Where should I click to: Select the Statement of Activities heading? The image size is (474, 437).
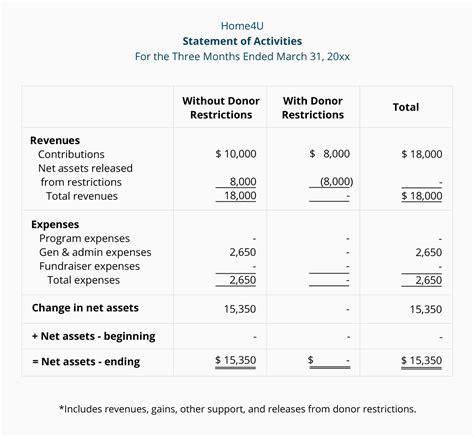click(242, 41)
